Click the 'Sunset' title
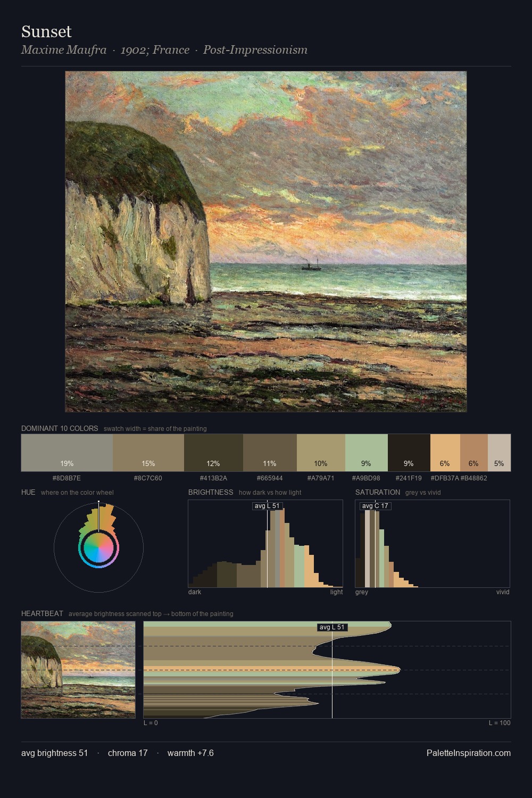 point(46,32)
